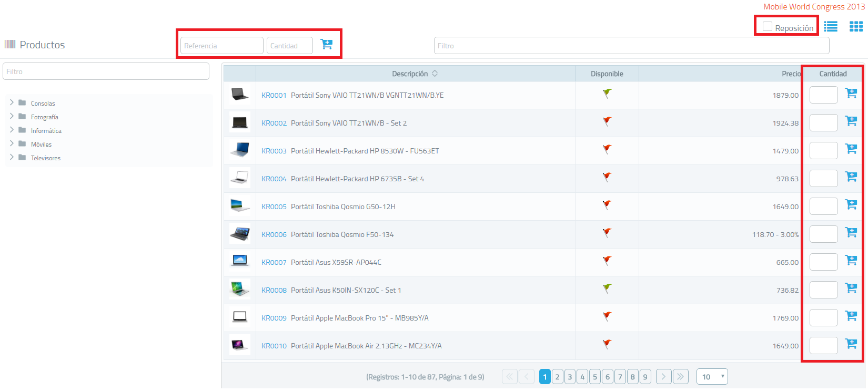The width and height of the screenshot is (868, 392).
Task: Select current page 1 button
Action: click(545, 377)
